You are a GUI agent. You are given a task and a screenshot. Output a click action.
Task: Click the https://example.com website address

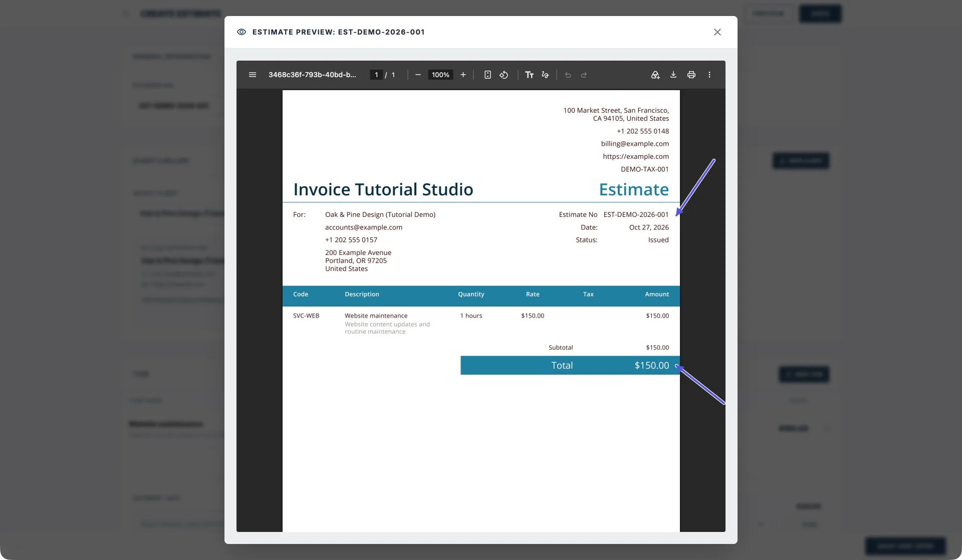tap(636, 156)
